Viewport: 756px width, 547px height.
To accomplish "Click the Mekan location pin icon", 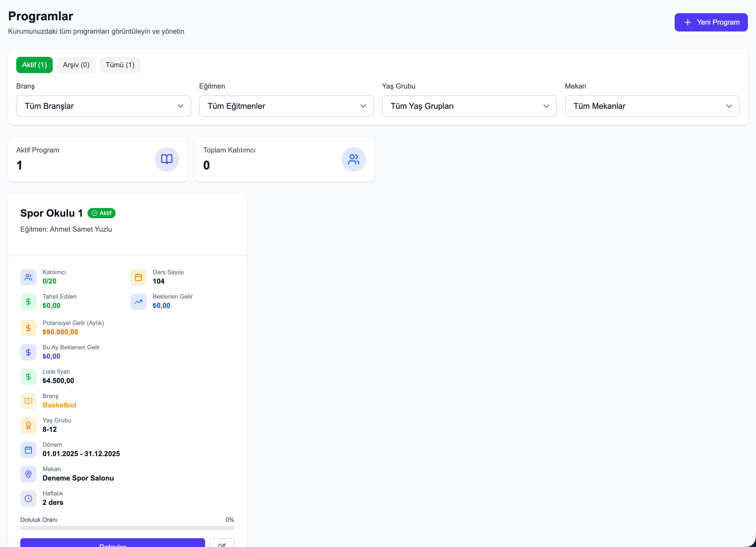I will click(x=28, y=474).
